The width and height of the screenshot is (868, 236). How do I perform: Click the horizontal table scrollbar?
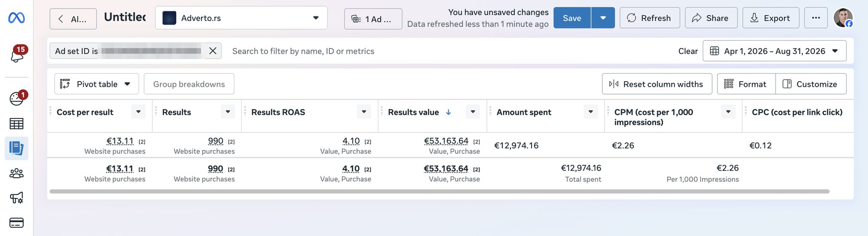(439, 191)
